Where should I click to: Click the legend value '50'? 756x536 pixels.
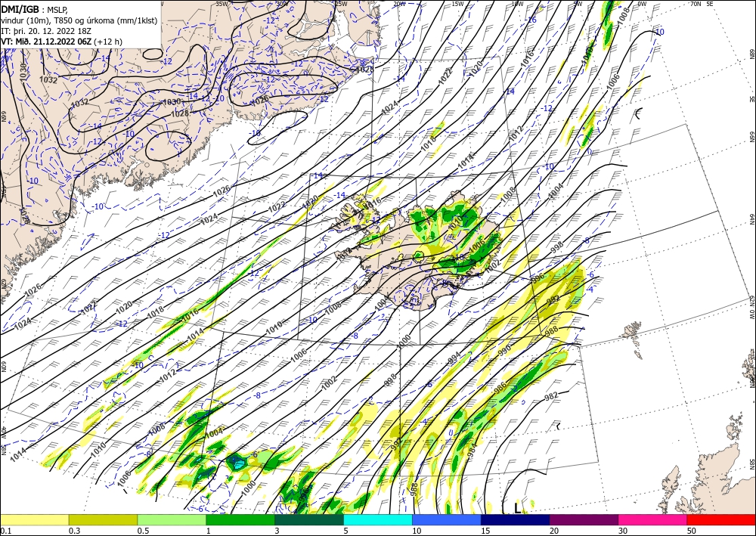pyautogui.click(x=692, y=531)
